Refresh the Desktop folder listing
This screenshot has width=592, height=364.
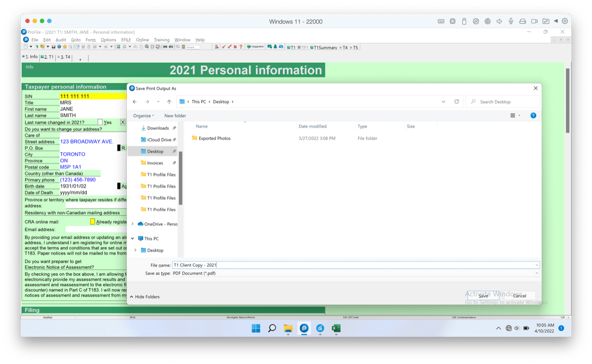456,102
